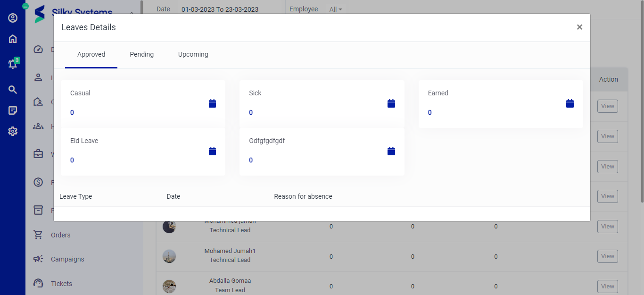This screenshot has width=644, height=295.
Task: Switch to the Pending tab
Action: coord(141,55)
